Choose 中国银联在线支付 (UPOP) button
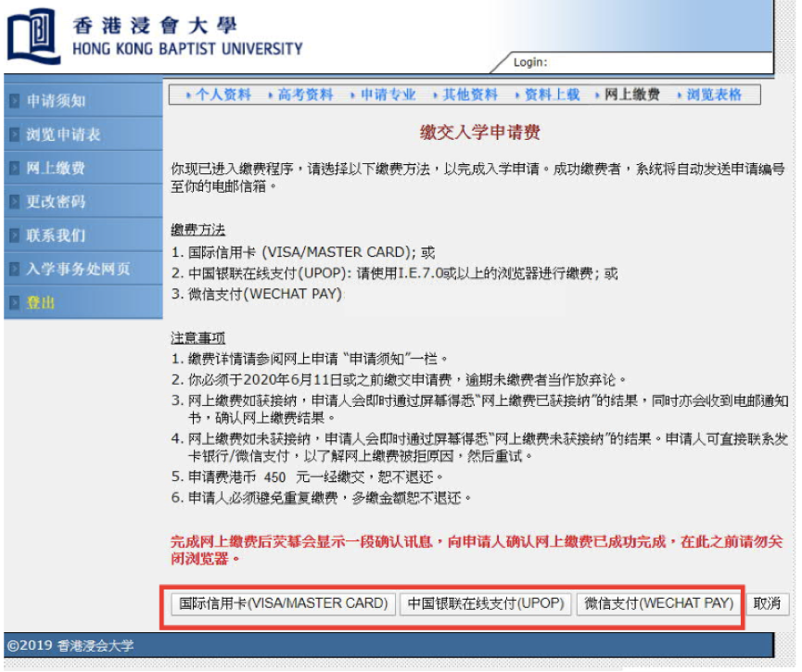This screenshot has height=672, width=802. coord(486,603)
